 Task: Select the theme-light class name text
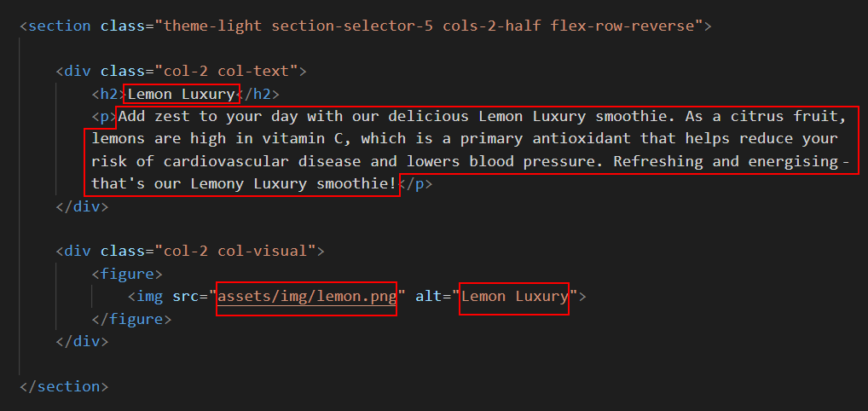coord(211,26)
